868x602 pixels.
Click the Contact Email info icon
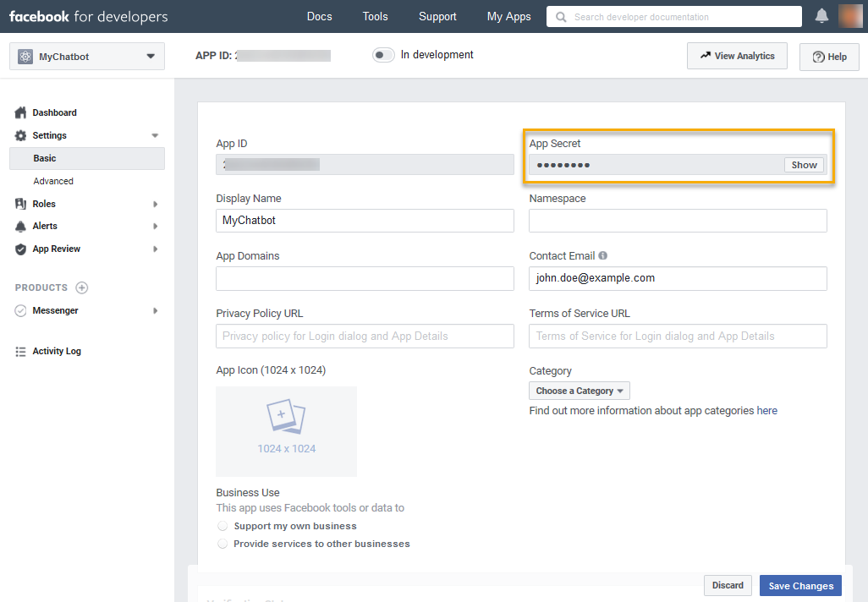coord(603,255)
